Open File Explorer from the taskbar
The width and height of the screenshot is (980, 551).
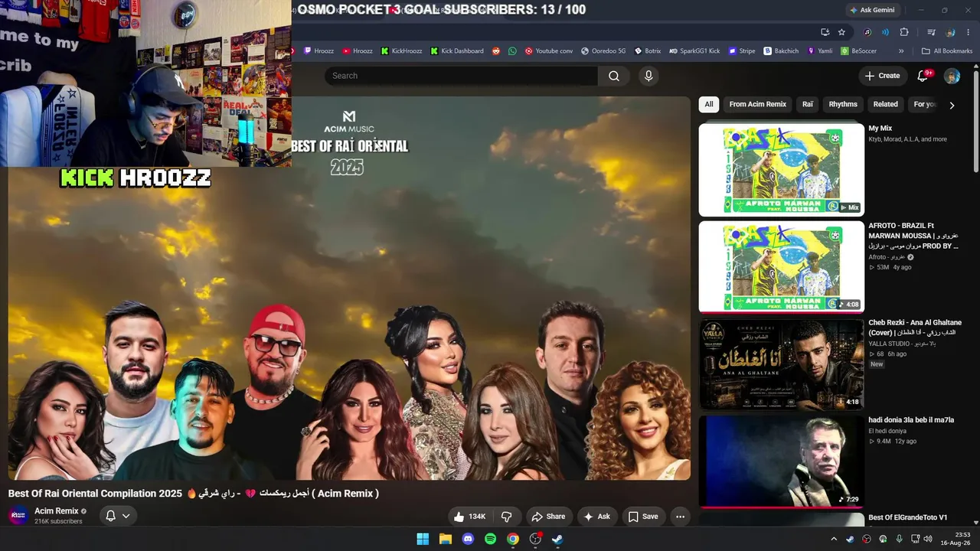point(445,539)
